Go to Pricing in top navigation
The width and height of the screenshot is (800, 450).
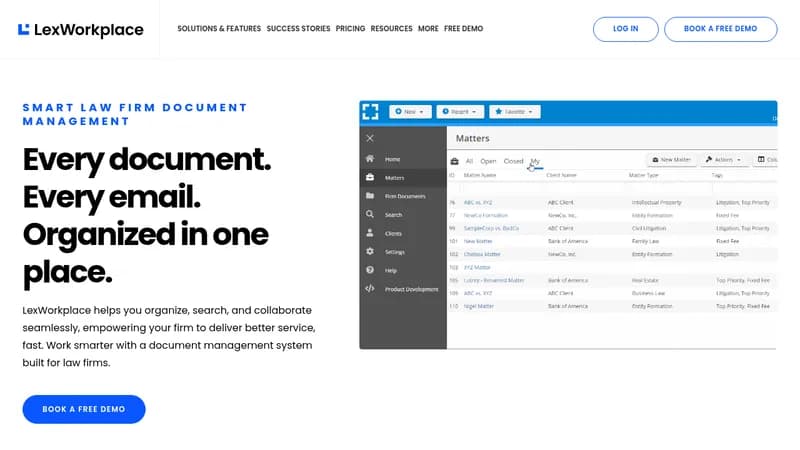point(351,29)
